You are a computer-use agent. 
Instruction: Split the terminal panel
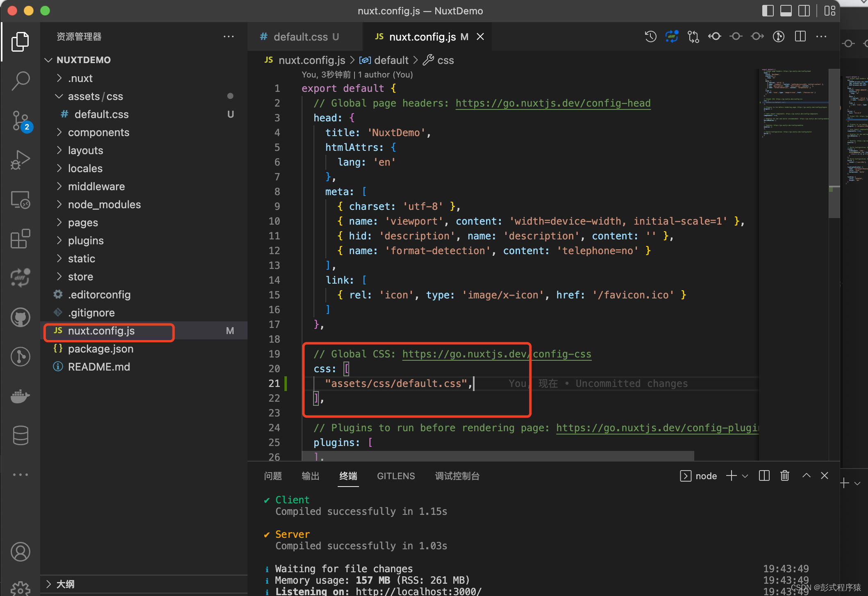(764, 476)
